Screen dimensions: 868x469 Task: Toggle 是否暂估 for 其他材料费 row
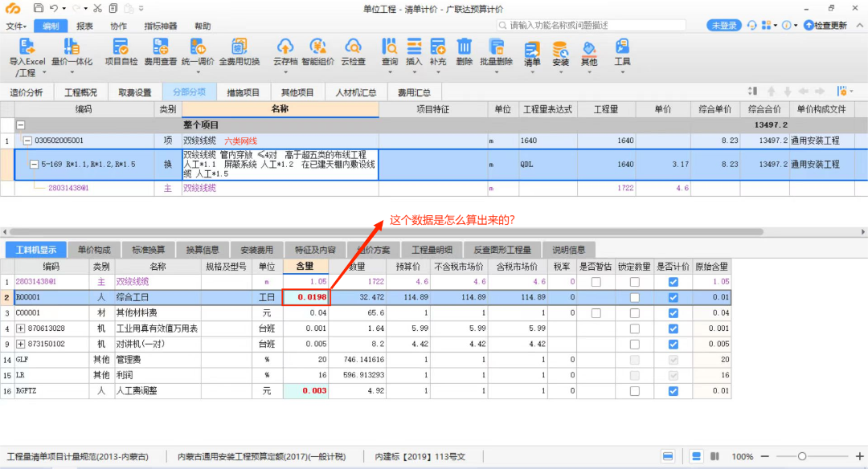(x=596, y=313)
